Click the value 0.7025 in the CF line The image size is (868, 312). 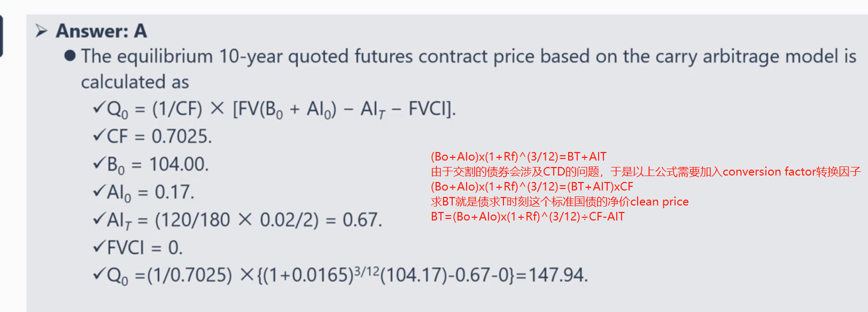click(x=182, y=136)
